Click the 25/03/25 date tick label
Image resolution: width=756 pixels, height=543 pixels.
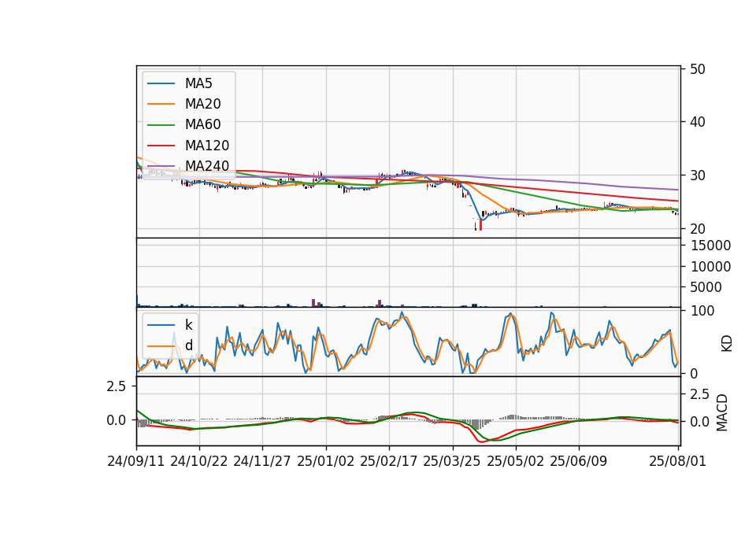click(x=452, y=461)
